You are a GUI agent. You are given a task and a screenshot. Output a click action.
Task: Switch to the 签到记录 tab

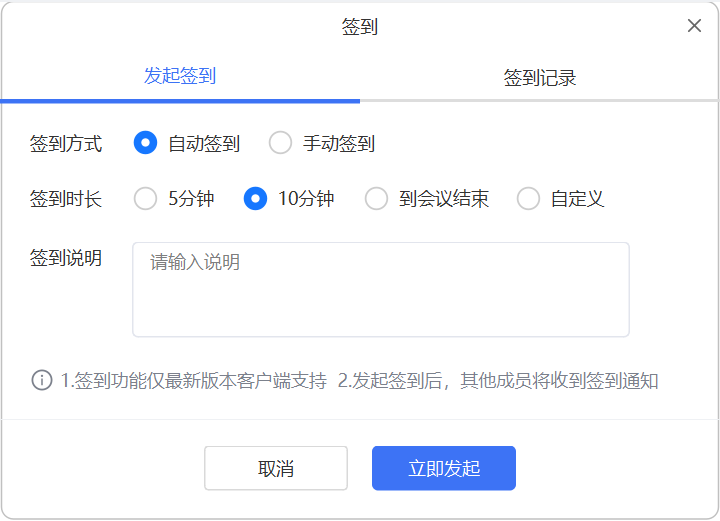coord(540,77)
